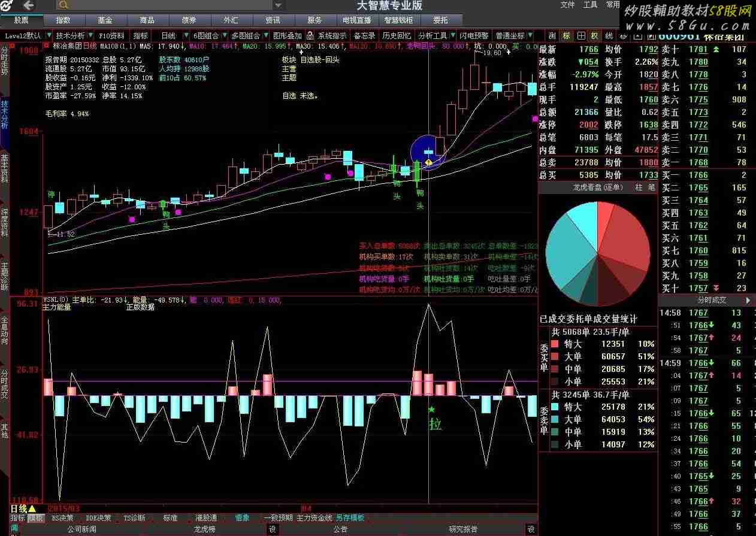Click the red square icon at chart corner
This screenshot has width=756, height=536.
[x=46, y=46]
